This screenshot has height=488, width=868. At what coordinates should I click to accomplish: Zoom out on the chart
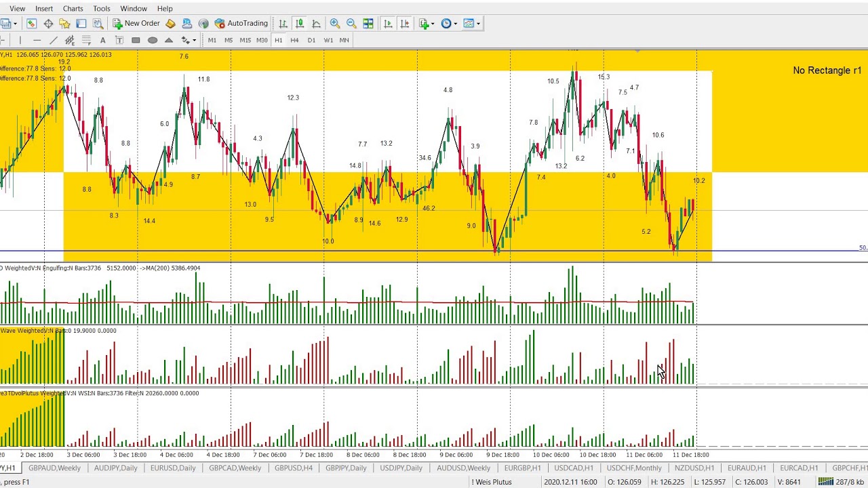pyautogui.click(x=351, y=23)
